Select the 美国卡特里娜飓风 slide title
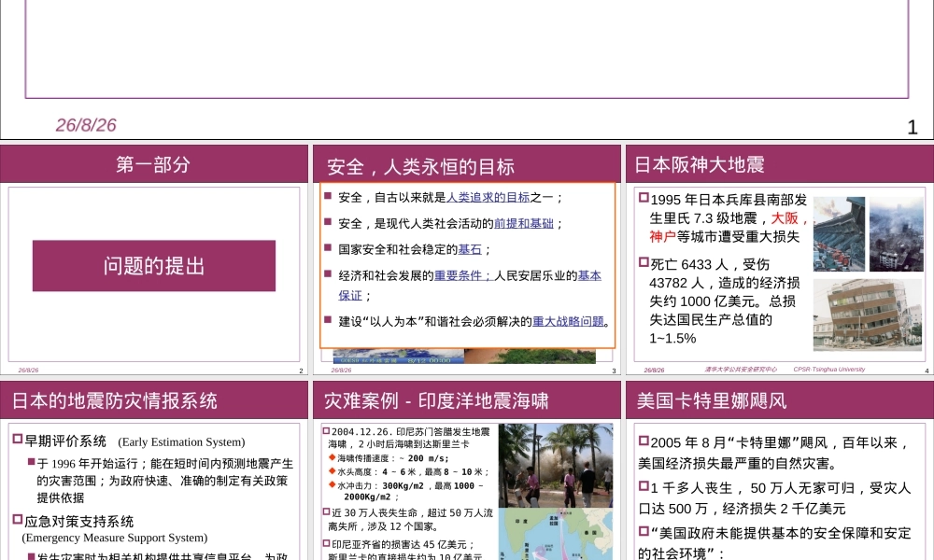The height and width of the screenshot is (560, 934). 711,400
